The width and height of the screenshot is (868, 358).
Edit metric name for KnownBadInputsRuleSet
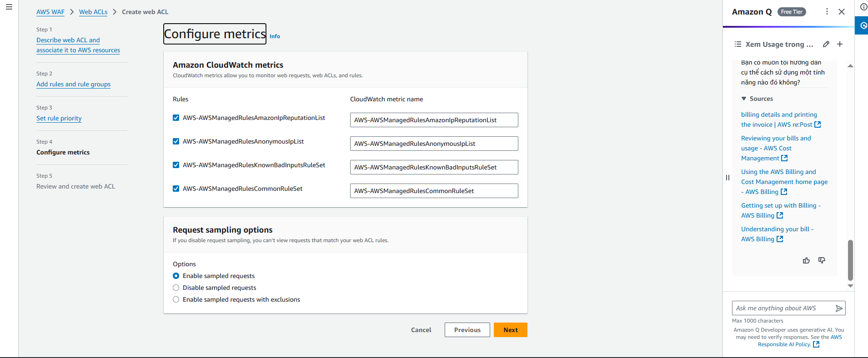pos(434,167)
